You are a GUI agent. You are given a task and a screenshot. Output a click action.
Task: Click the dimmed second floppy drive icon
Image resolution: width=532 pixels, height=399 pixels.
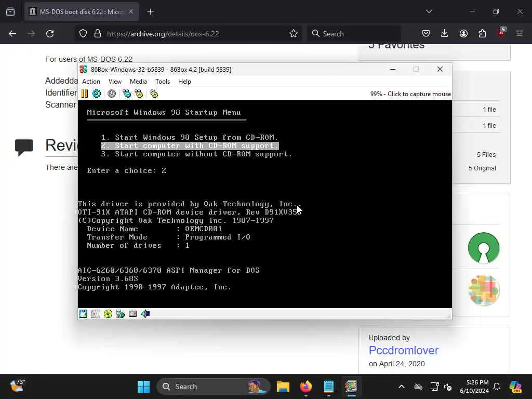[96, 314]
